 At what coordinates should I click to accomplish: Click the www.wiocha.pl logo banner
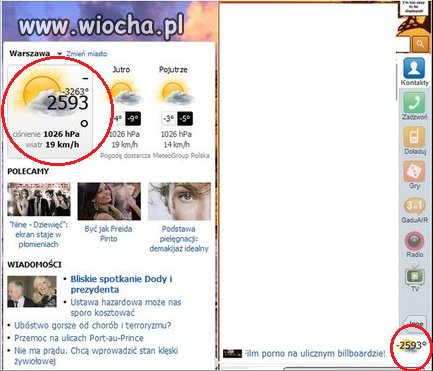coord(101,26)
